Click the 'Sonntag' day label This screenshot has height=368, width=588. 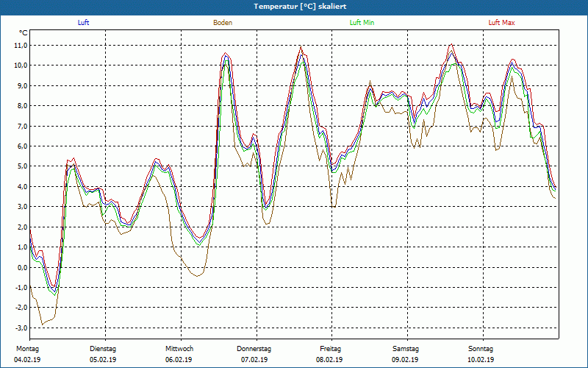(x=481, y=349)
